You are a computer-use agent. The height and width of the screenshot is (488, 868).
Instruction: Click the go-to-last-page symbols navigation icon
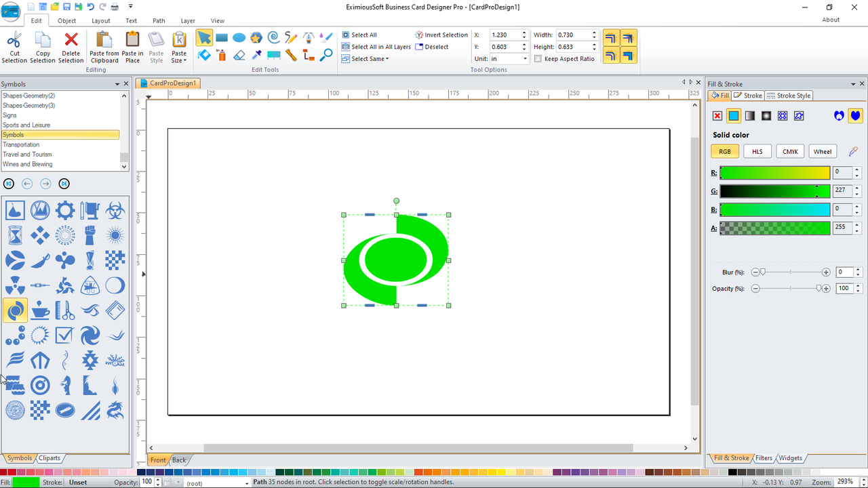click(64, 184)
